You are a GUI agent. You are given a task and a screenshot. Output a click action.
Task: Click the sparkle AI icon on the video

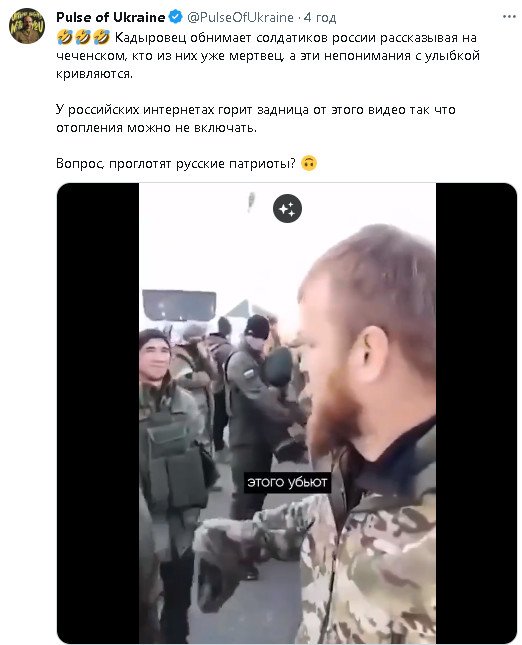pyautogui.click(x=287, y=209)
